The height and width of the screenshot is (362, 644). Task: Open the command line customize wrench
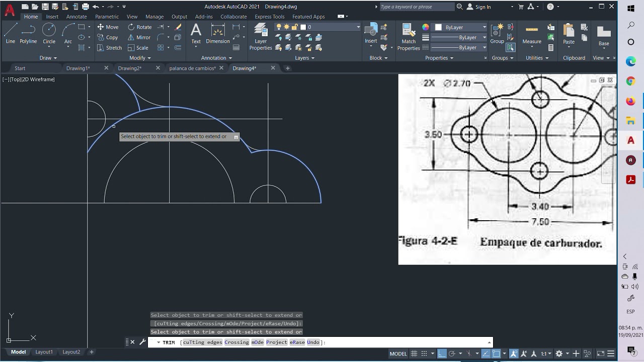(x=142, y=342)
